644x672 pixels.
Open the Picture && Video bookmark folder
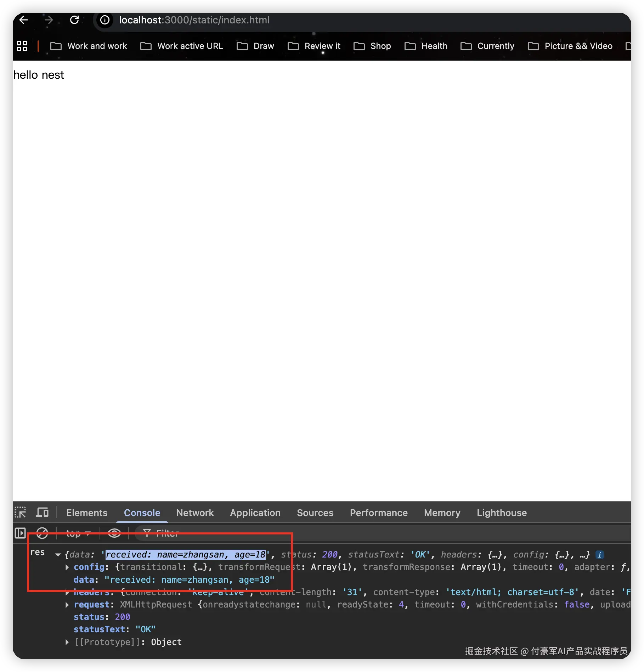[x=570, y=46]
